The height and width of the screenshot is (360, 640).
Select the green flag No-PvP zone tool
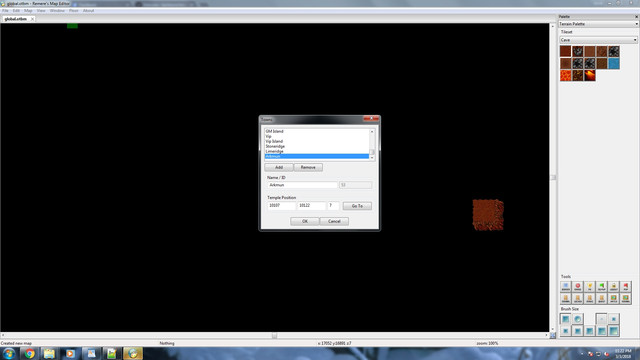602,287
